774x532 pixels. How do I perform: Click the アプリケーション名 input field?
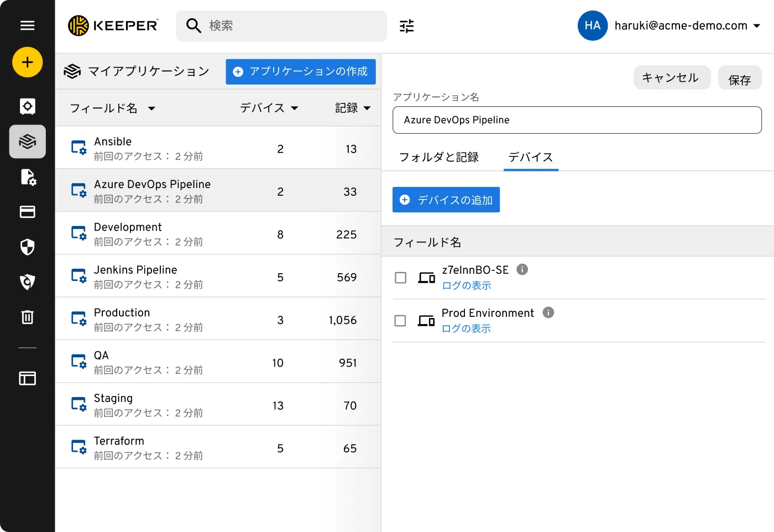(577, 120)
